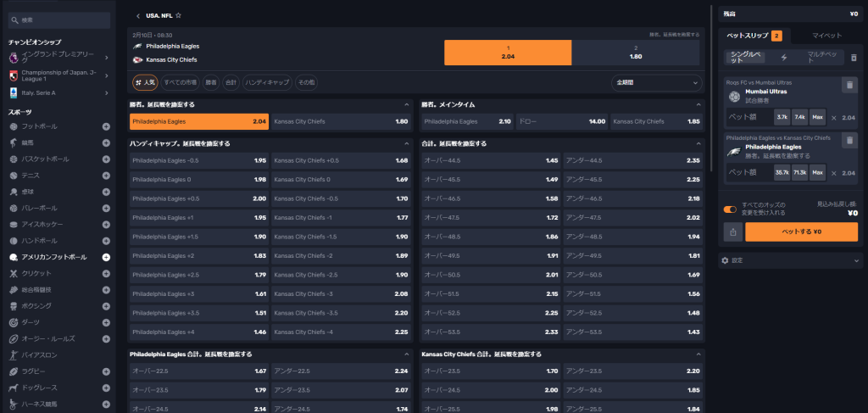Switch to すべての市場 tab

[181, 82]
